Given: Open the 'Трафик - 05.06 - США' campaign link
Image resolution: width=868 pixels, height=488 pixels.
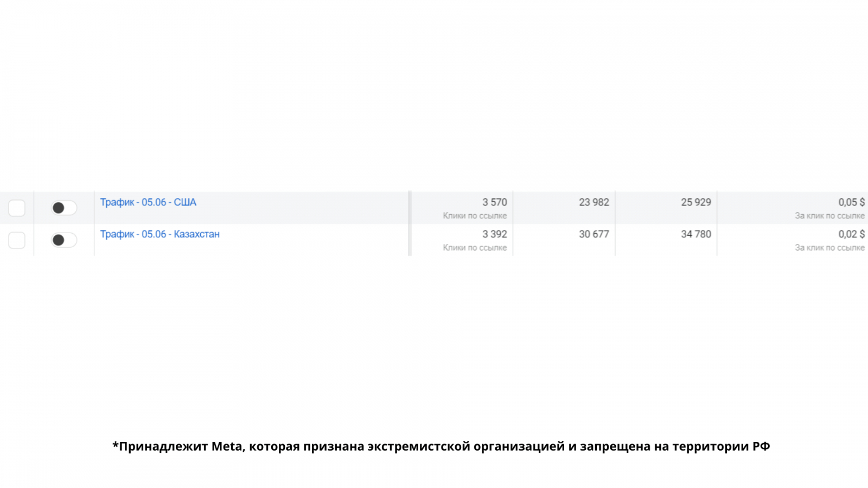Looking at the screenshot, I should (x=148, y=202).
